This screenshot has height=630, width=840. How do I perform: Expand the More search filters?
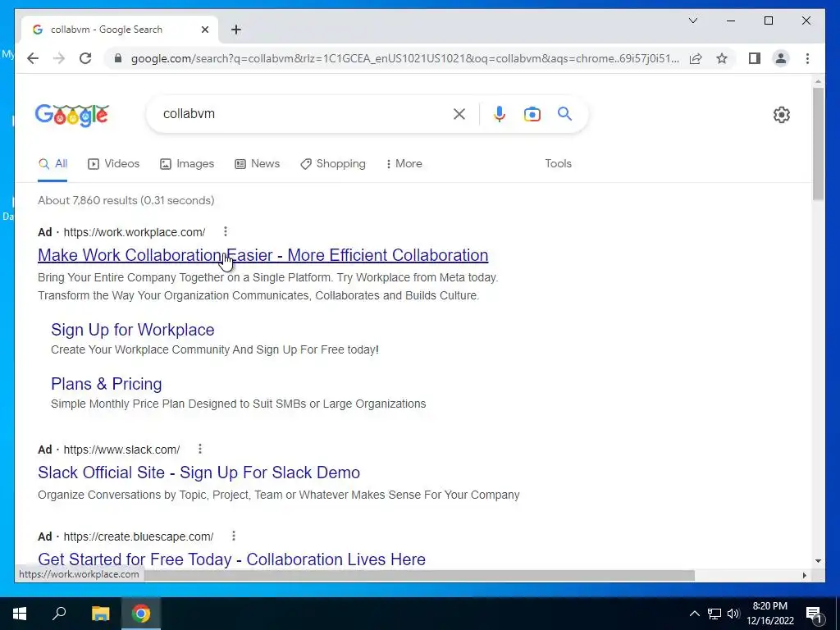[404, 164]
